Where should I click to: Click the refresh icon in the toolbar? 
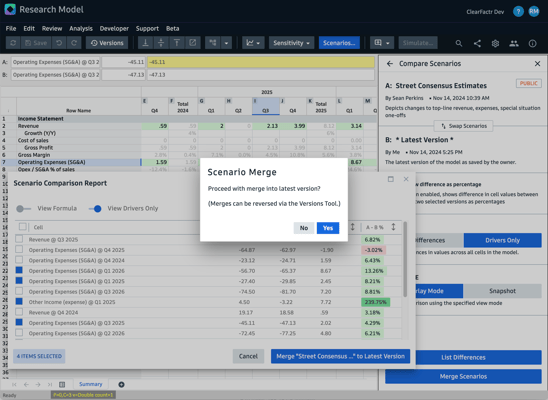(x=13, y=43)
